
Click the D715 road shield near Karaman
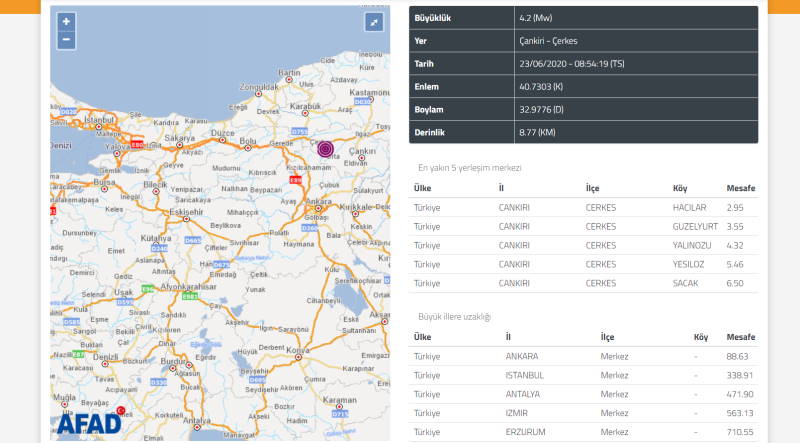pos(340,412)
